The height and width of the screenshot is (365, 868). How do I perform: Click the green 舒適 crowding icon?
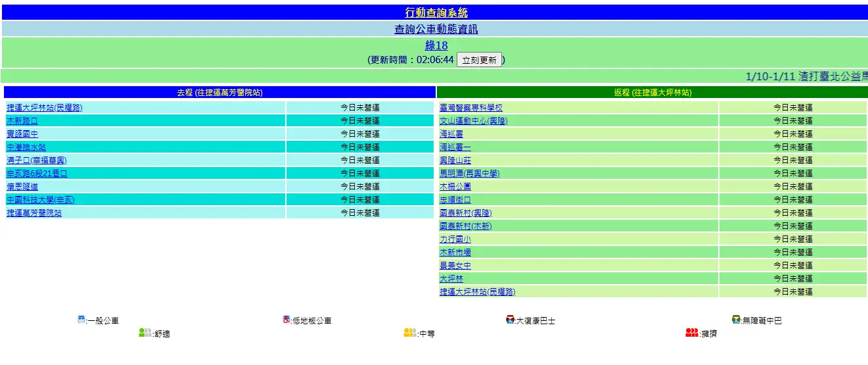point(145,333)
